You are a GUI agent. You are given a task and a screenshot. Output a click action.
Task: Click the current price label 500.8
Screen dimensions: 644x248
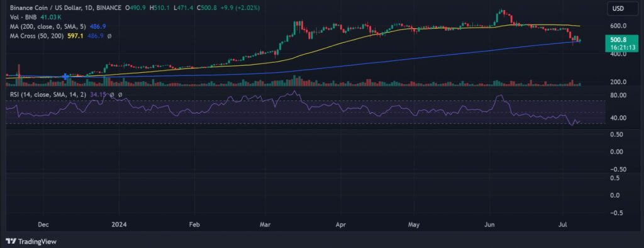(x=619, y=40)
